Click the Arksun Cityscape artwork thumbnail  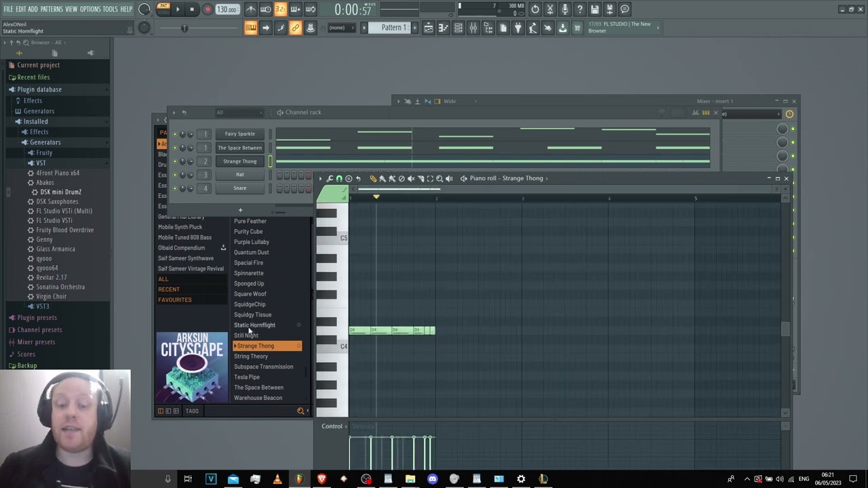192,367
